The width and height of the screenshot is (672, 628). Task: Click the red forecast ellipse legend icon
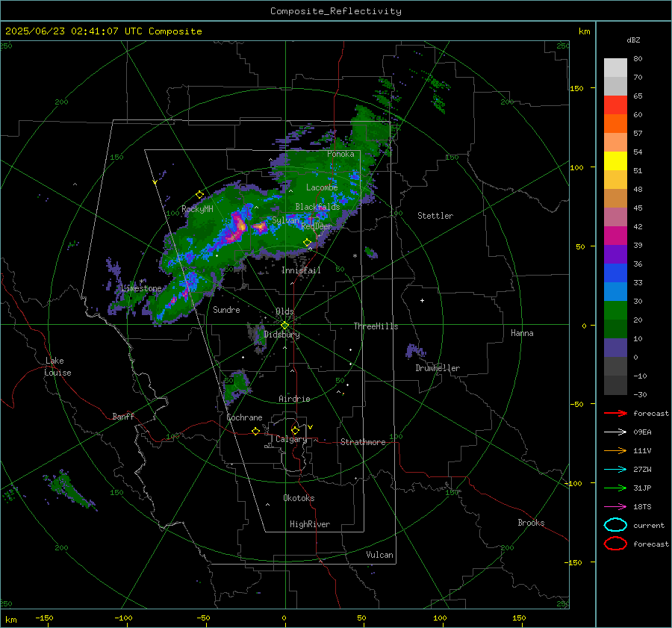[x=615, y=544]
